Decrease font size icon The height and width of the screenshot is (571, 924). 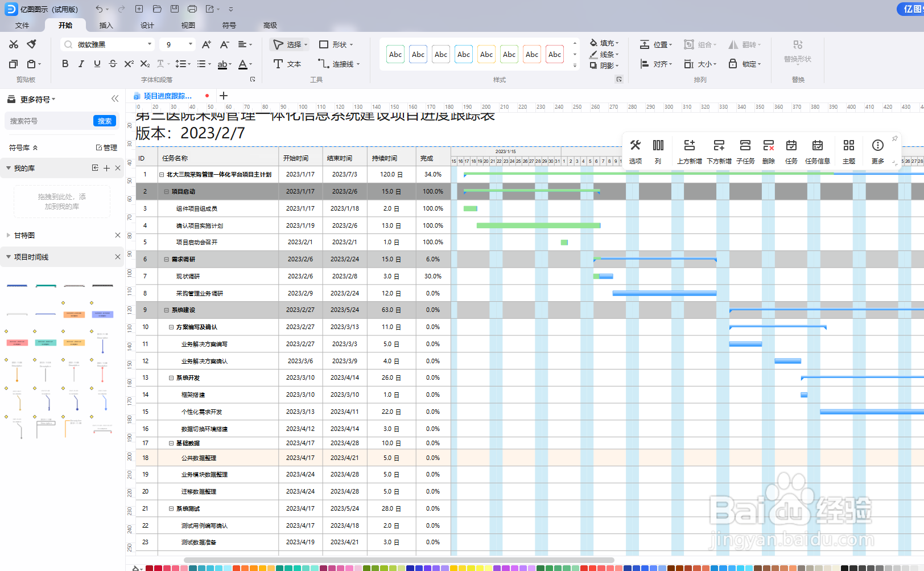tap(225, 44)
